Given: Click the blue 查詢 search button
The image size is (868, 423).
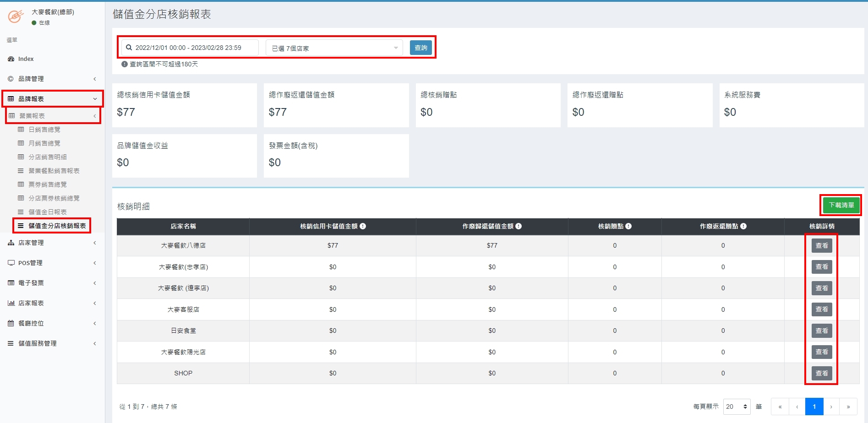Looking at the screenshot, I should (420, 48).
